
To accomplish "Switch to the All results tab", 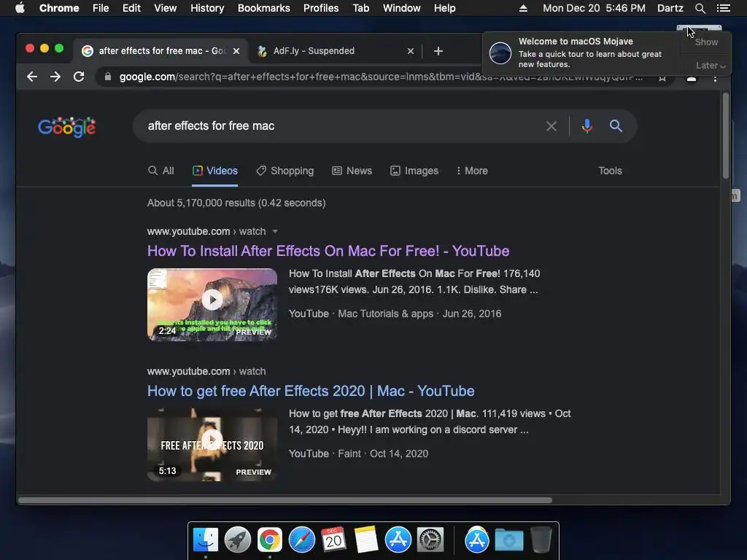I will [x=161, y=171].
